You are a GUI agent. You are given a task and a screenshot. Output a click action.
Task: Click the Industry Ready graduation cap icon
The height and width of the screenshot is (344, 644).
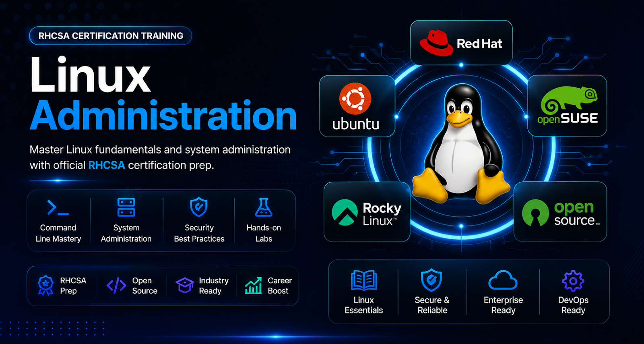tap(185, 285)
